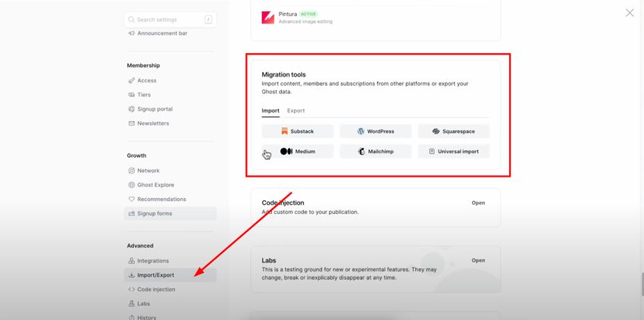Click the Recommendations heart icon
The width and height of the screenshot is (644, 320).
coord(131,199)
